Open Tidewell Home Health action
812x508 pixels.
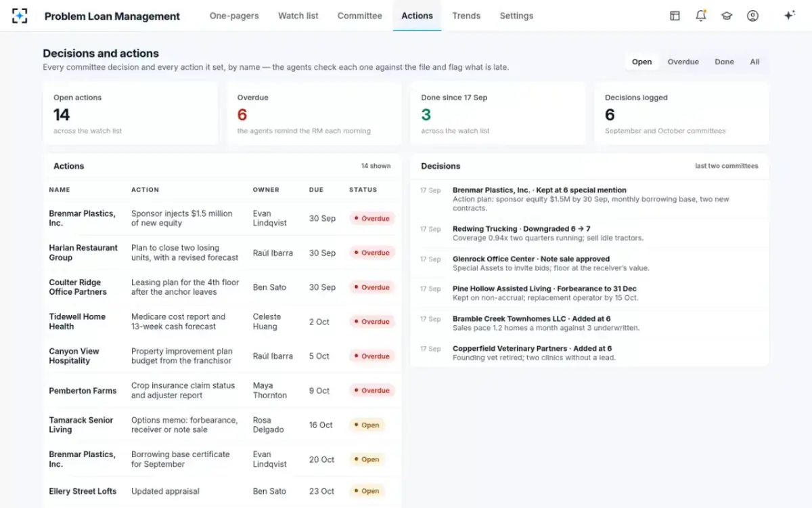[x=223, y=322]
